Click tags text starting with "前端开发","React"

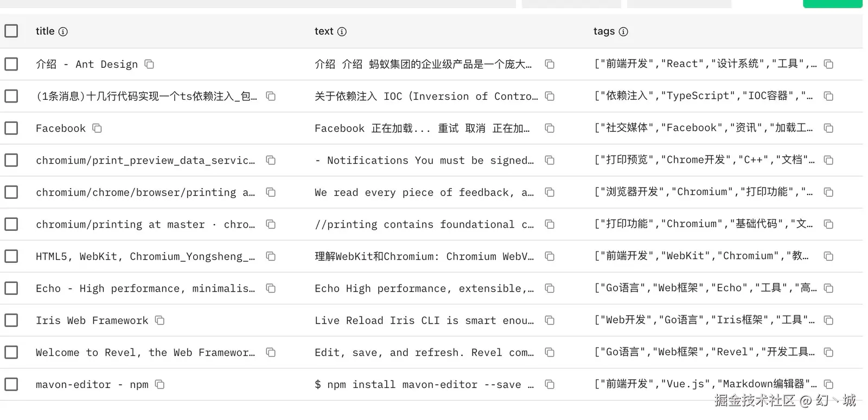(705, 64)
